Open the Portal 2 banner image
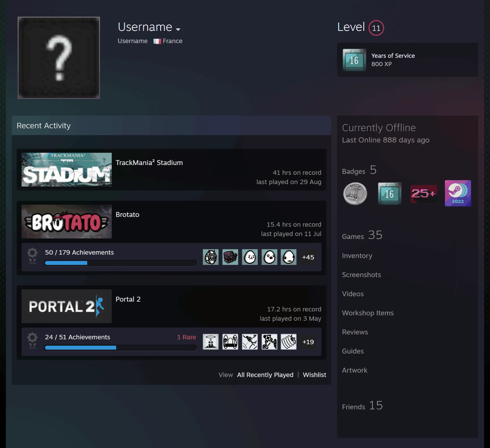Screen dimensions: 490x448 (67, 306)
